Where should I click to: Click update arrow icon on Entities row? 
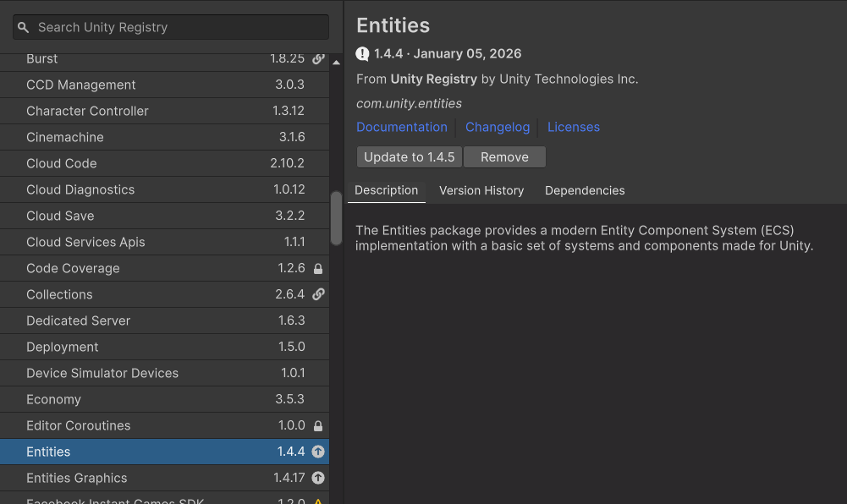pos(318,452)
